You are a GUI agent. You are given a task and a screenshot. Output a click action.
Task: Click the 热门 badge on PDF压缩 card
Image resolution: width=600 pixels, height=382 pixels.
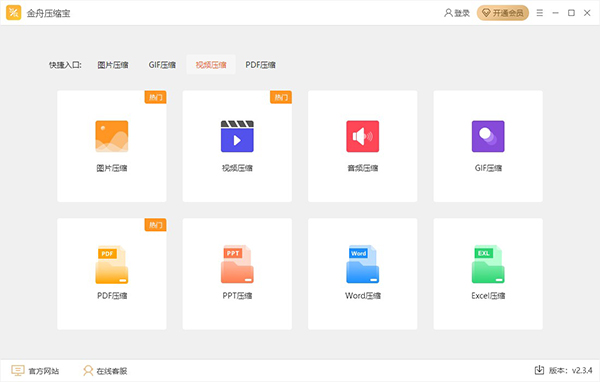coord(155,225)
